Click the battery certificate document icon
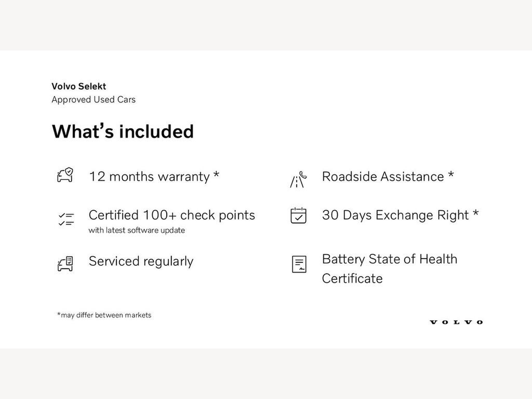Image resolution: width=532 pixels, height=399 pixels. tap(299, 264)
